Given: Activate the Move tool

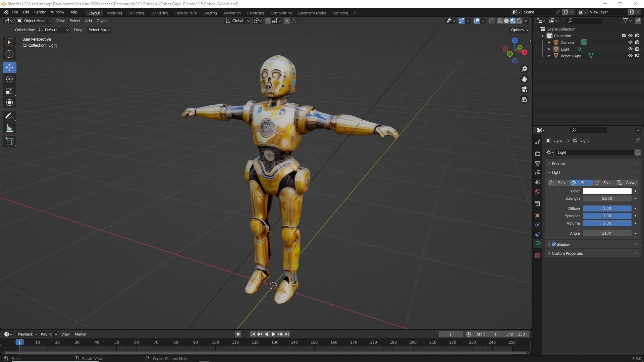Looking at the screenshot, I should coord(9,67).
